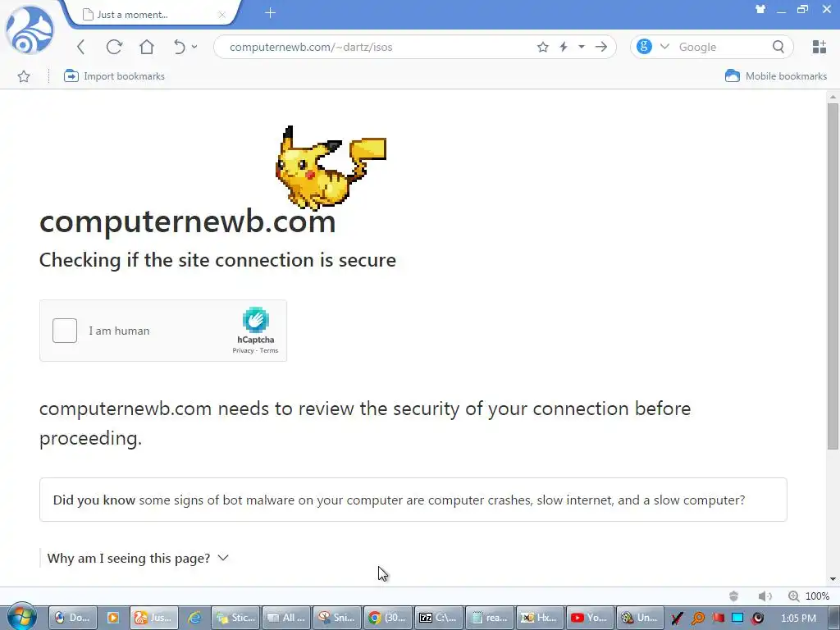Image resolution: width=840 pixels, height=630 pixels.
Task: Mute sound via status bar speaker icon
Action: point(765,596)
